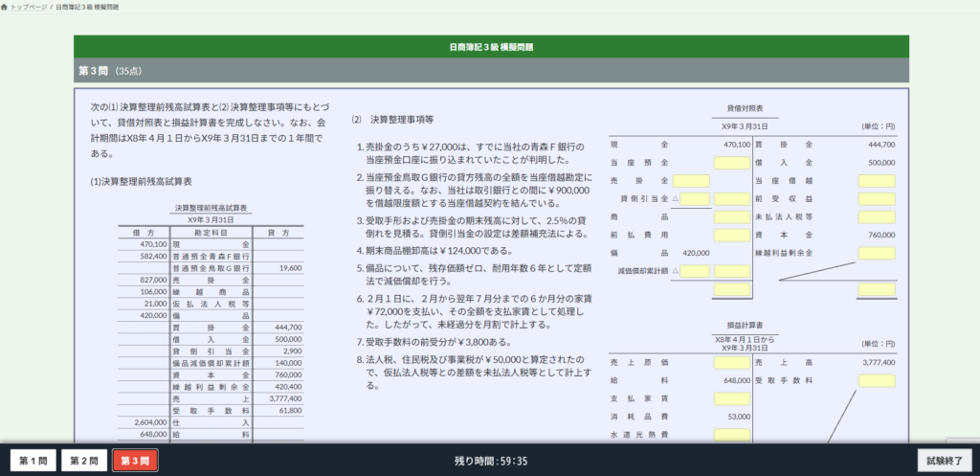Switch to the 第2問 tab

(x=84, y=461)
